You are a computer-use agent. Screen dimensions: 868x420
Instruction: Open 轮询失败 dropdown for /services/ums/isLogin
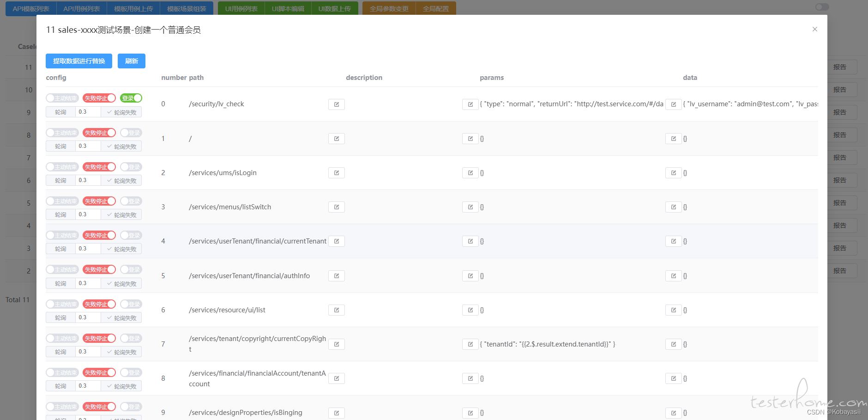click(x=121, y=181)
